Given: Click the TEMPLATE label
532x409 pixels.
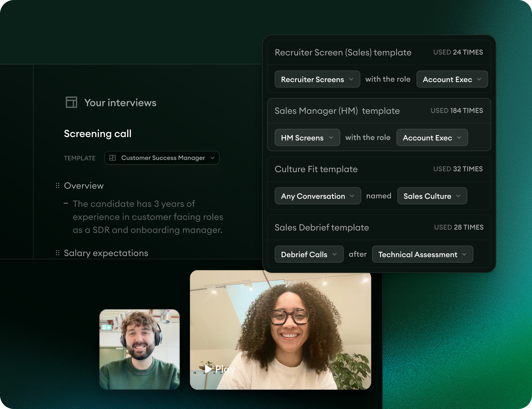Looking at the screenshot, I should point(80,158).
